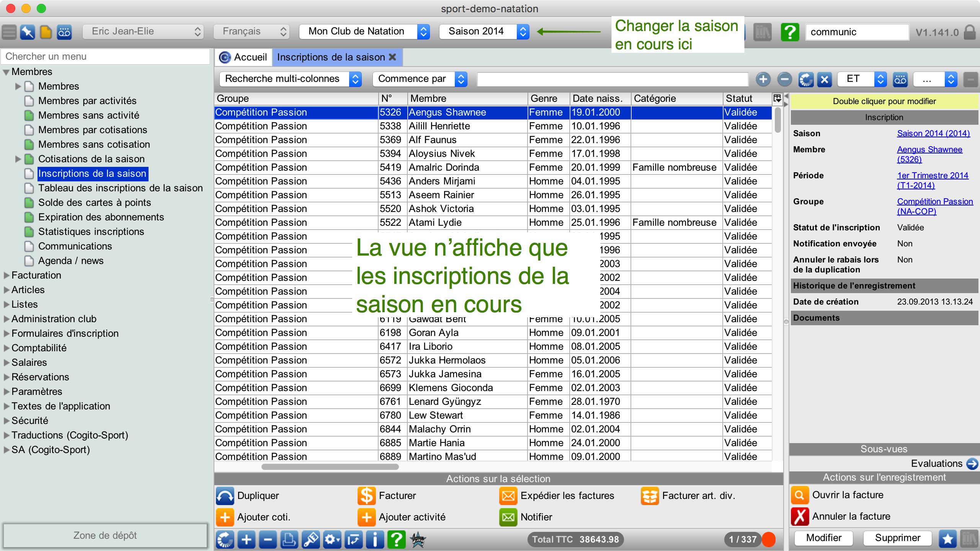Image resolution: width=980 pixels, height=551 pixels.
Task: Click the blue info icon in bottom toolbar
Action: pos(375,540)
